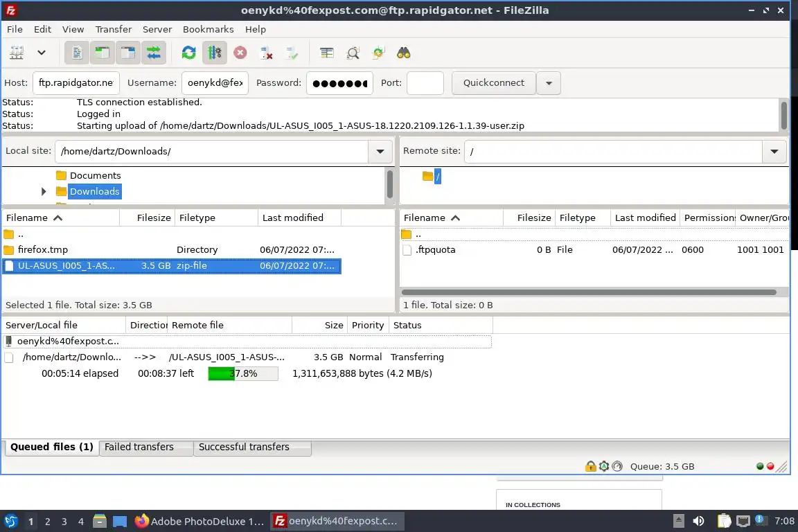Click the clipboard manager tray icon
Screen dimensions: 798x532
(x=724, y=521)
